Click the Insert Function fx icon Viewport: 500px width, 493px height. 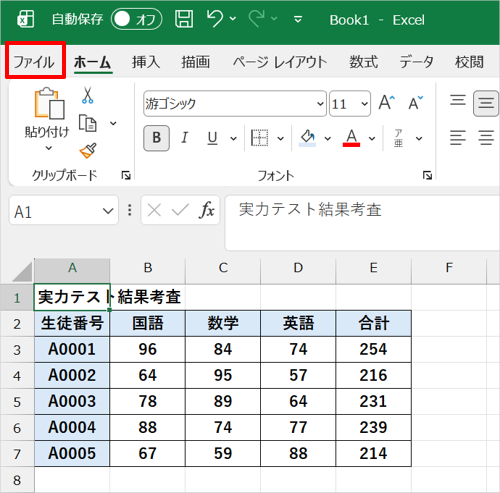coord(207,210)
